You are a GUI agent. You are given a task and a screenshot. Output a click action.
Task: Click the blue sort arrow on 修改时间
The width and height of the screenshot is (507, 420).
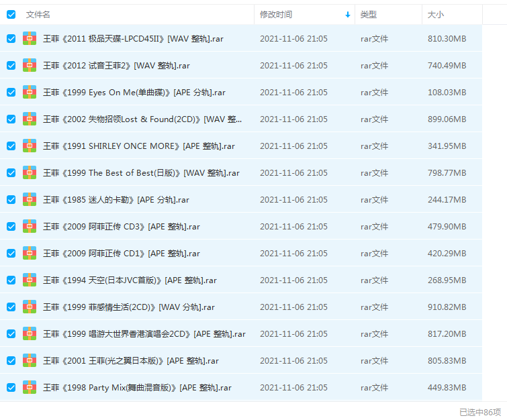(347, 14)
